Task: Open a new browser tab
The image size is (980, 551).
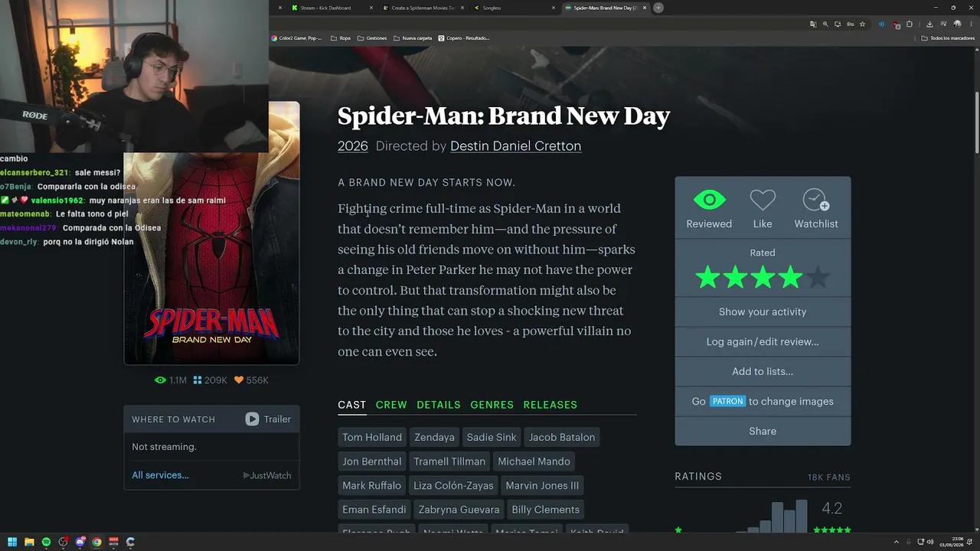Action: coord(658,8)
